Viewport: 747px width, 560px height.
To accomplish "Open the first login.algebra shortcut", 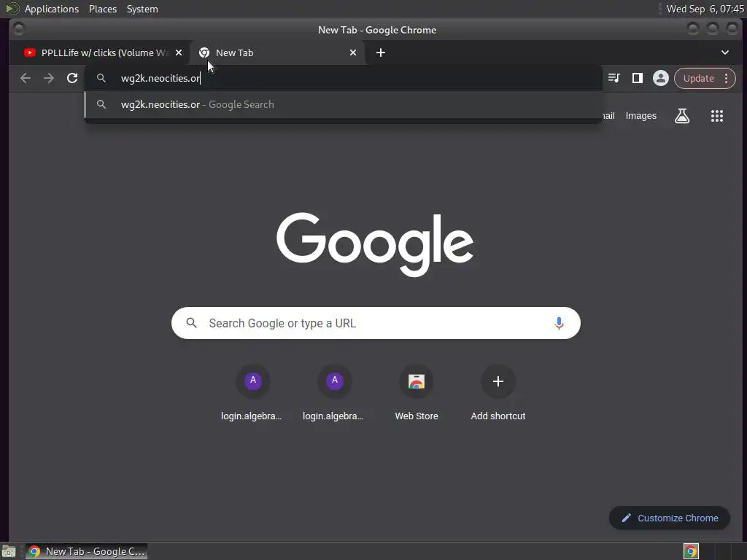I will pyautogui.click(x=252, y=393).
